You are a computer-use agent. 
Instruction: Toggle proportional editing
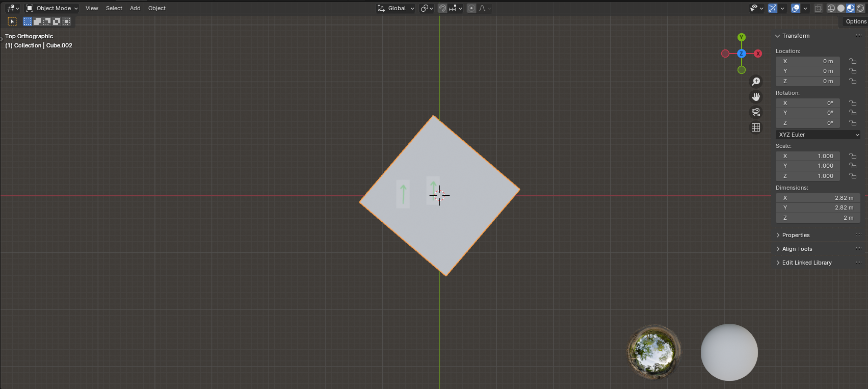point(471,8)
